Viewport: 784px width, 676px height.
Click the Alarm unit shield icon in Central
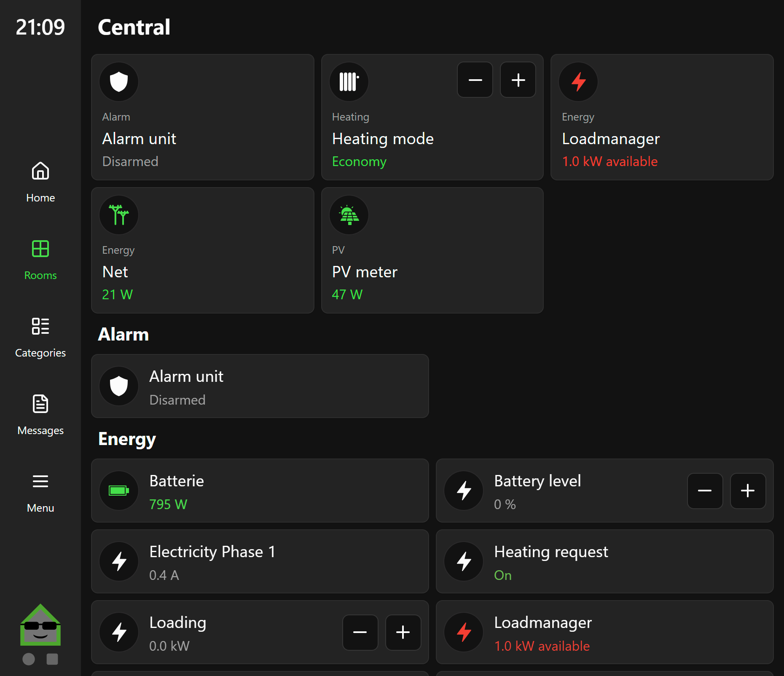pos(119,82)
